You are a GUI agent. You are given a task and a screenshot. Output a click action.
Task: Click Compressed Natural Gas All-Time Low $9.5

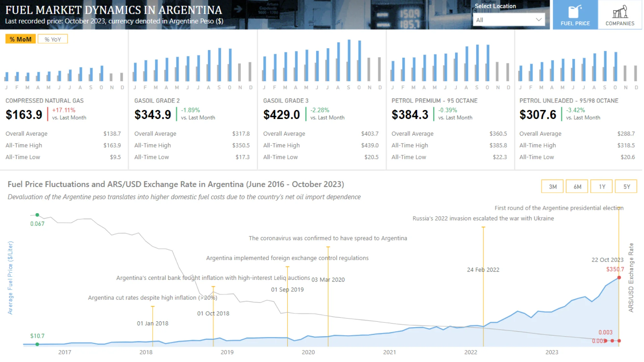(x=115, y=157)
